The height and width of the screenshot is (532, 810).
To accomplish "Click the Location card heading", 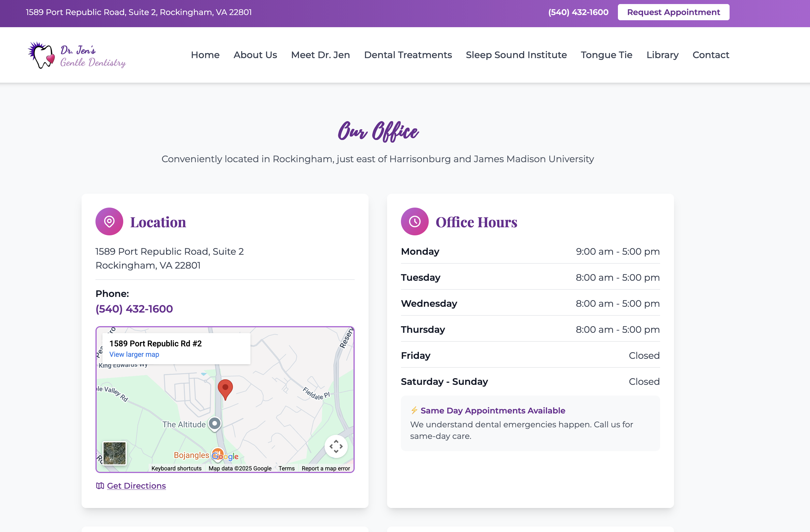I will [x=158, y=222].
